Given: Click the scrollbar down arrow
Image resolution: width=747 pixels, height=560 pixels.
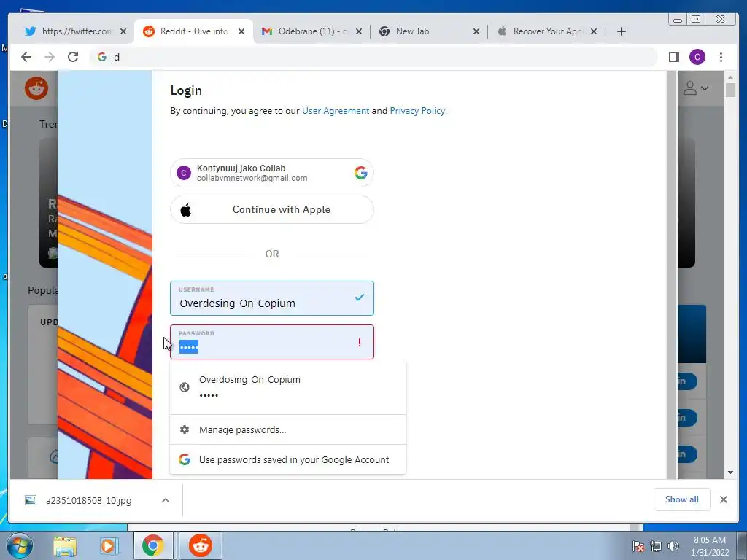Looking at the screenshot, I should (730, 472).
